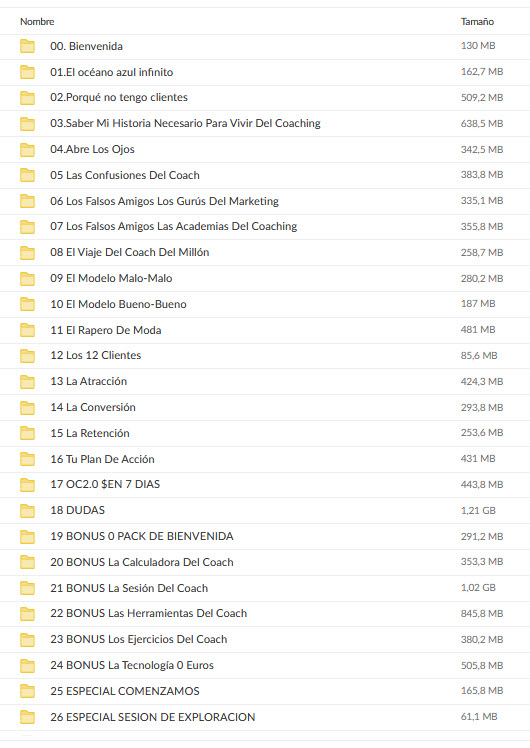Select folder icon for 21 BONUS La Sesión Del Coach
The image size is (530, 748).
tap(27, 588)
